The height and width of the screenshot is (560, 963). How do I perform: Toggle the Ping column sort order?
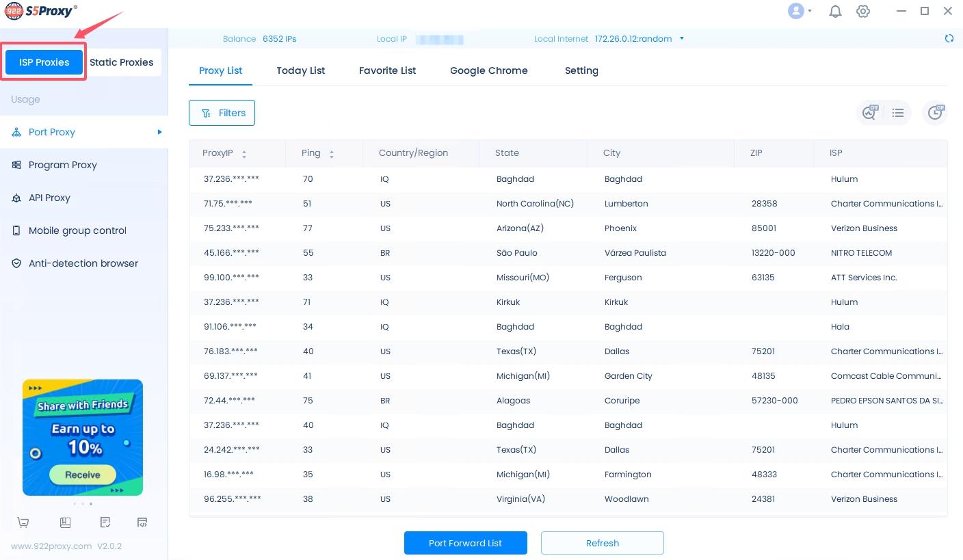(331, 153)
